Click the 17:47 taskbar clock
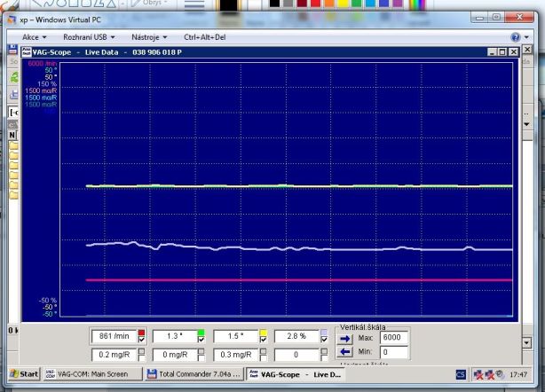 click(x=518, y=374)
